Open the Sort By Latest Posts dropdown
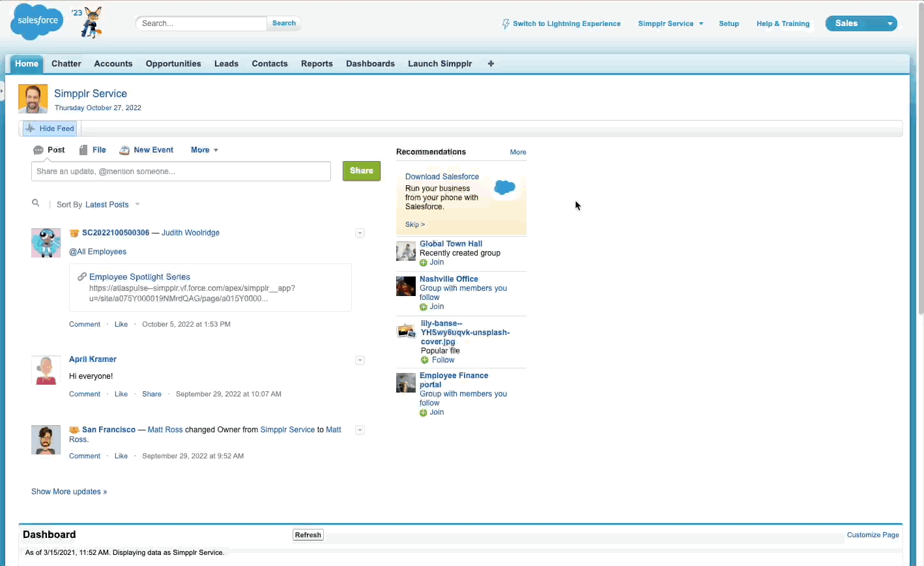Viewport: 924px width, 566px height. [113, 205]
